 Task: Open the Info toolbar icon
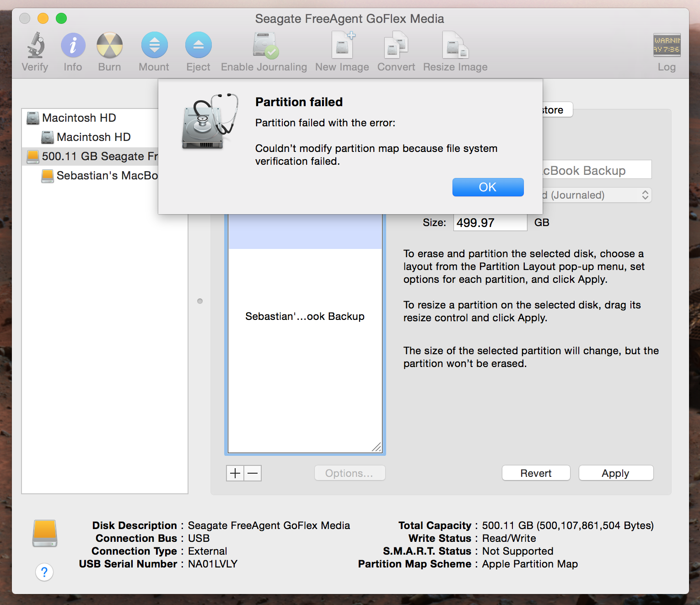(x=73, y=45)
